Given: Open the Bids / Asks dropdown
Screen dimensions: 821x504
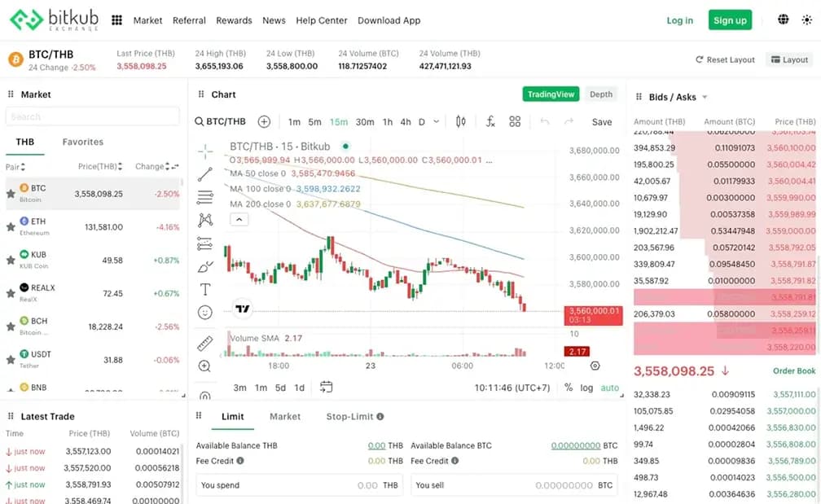Looking at the screenshot, I should (705, 98).
